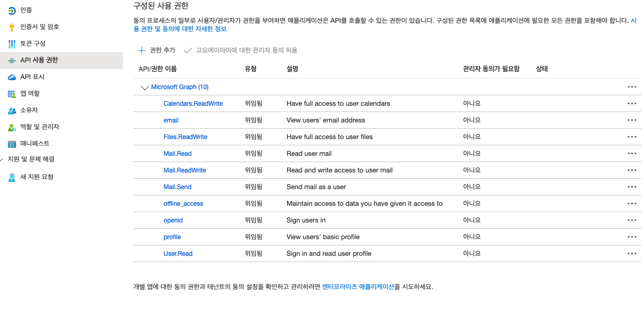Open the User.Read permission link

click(x=178, y=254)
